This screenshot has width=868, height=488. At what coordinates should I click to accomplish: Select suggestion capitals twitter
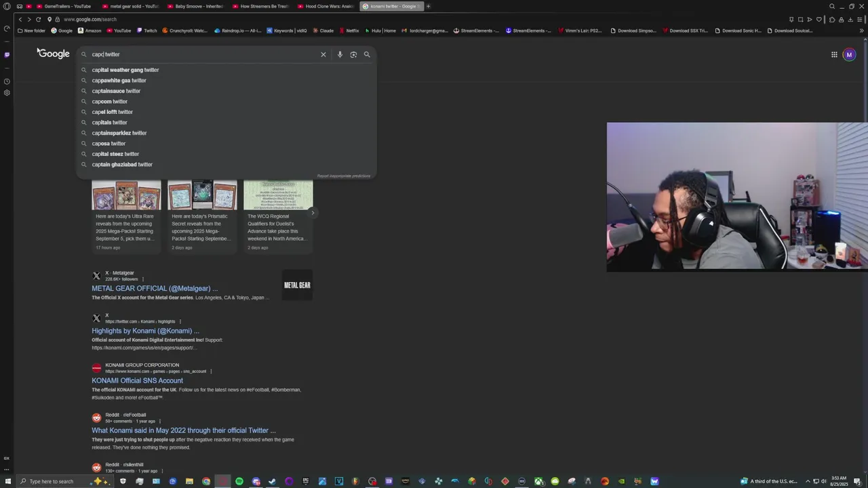[110, 123]
